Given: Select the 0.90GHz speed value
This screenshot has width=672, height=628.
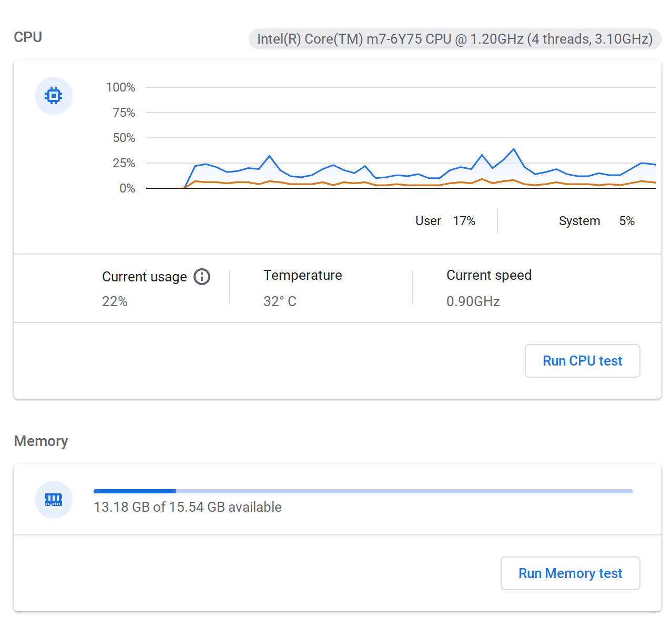Looking at the screenshot, I should [473, 301].
